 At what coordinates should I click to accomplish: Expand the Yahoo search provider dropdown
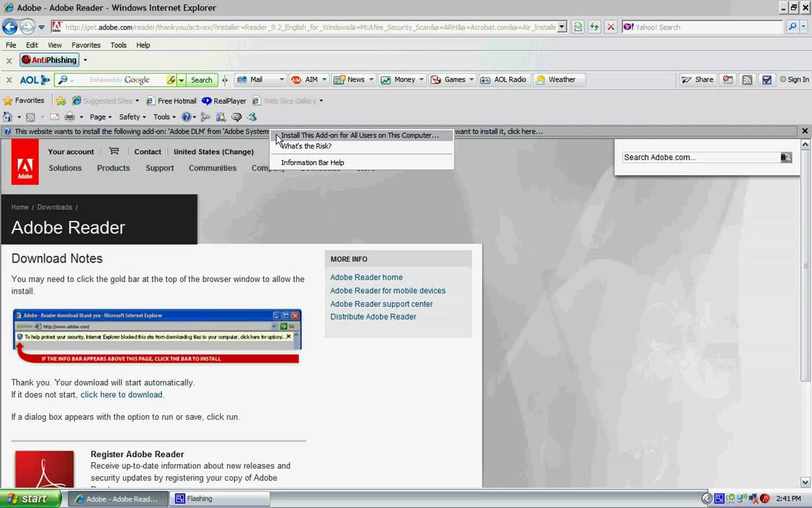[x=804, y=27]
